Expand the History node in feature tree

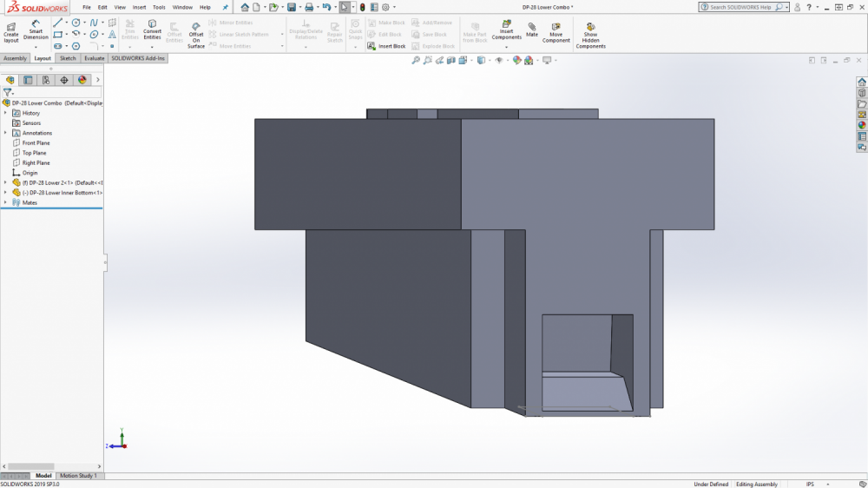tap(5, 113)
